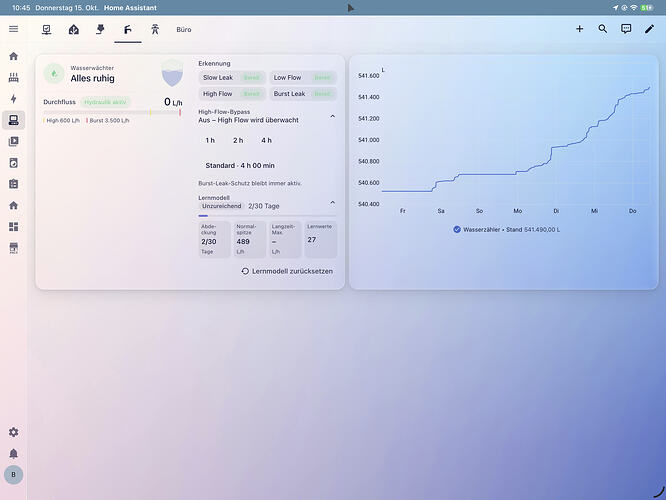Image resolution: width=666 pixels, height=500 pixels.
Task: Click the battery indicator in status bar
Action: 647,8
